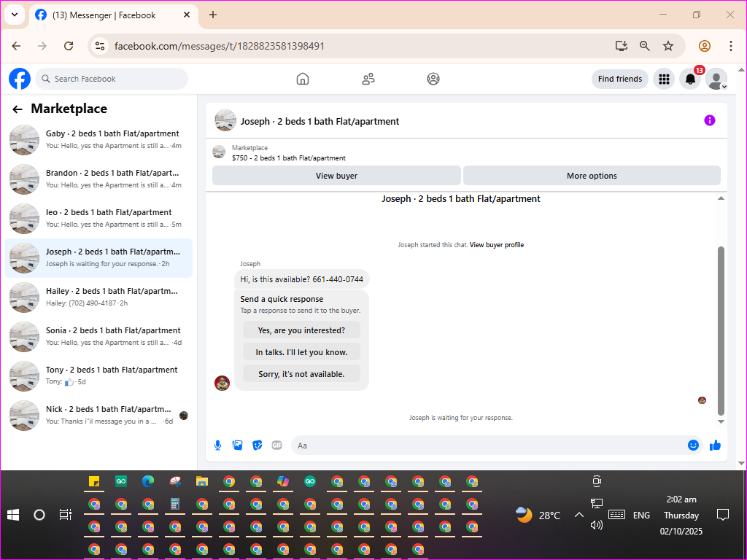This screenshot has height=560, width=747.
Task: Open Gaby's apartment conversation
Action: tap(98, 140)
